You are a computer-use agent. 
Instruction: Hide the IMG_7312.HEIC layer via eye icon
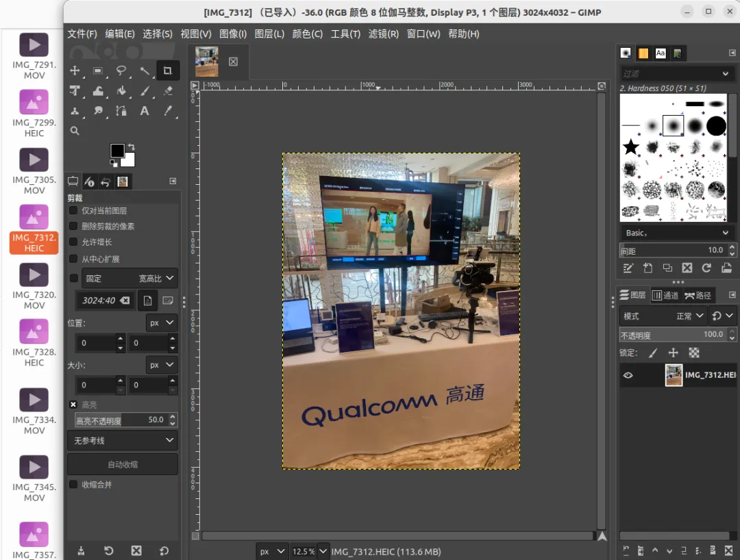click(628, 375)
